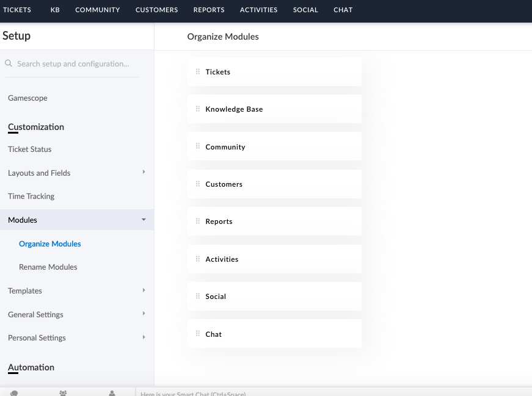Click the Modules sidebar item

pyautogui.click(x=77, y=220)
